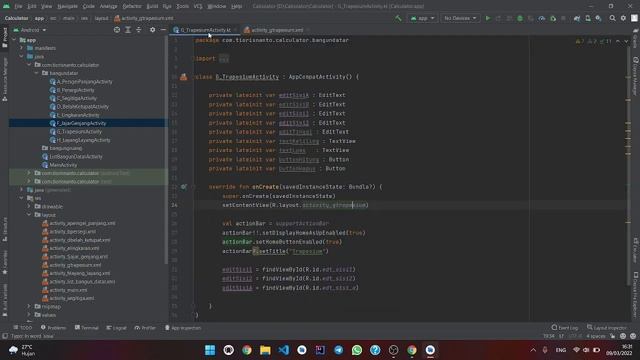
Task: Open the Problems tool window
Action: click(x=53, y=328)
